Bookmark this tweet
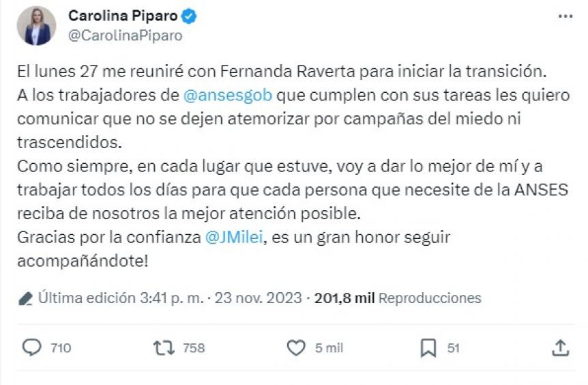This screenshot has height=385, width=588. pyautogui.click(x=428, y=347)
